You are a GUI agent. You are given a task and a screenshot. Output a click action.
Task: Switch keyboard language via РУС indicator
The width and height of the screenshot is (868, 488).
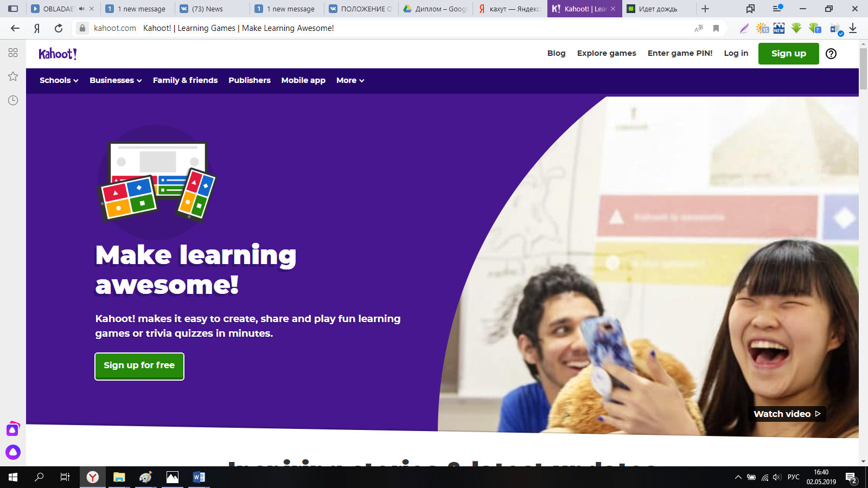tap(793, 477)
